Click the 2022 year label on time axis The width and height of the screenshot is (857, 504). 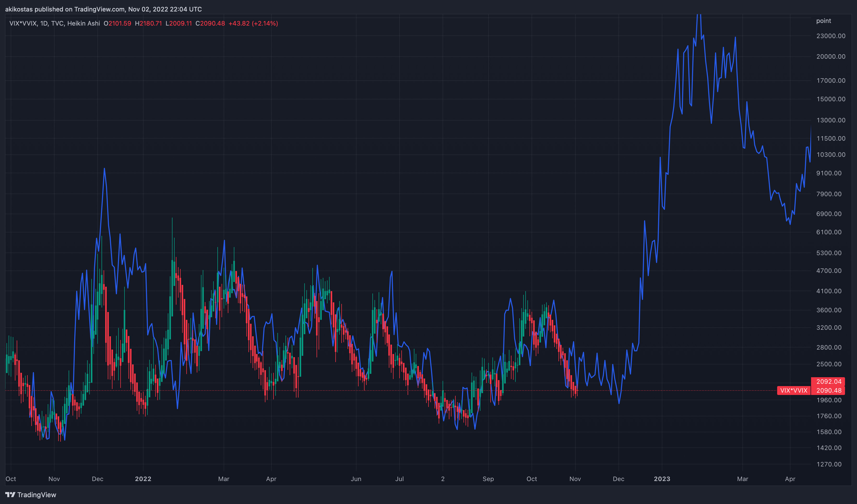click(143, 479)
